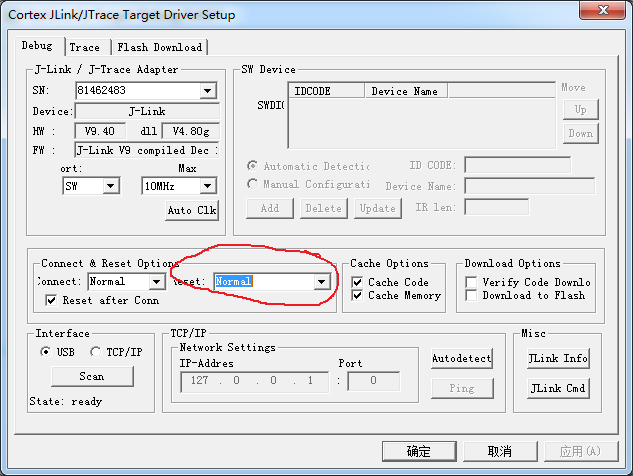This screenshot has height=476, width=633.
Task: Open the Connect mode dropdown
Action: (156, 281)
